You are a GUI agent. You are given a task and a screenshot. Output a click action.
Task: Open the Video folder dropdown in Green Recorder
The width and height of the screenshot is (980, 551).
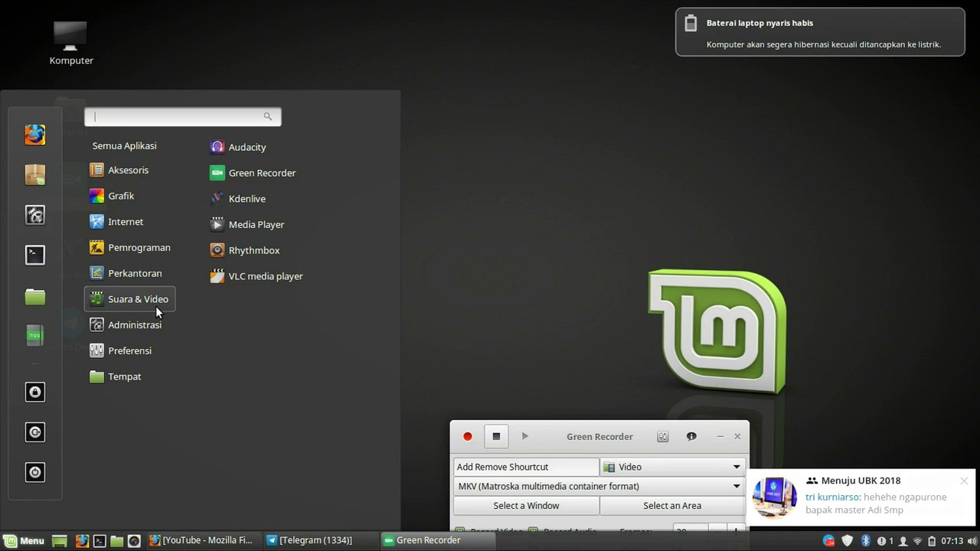pos(672,467)
